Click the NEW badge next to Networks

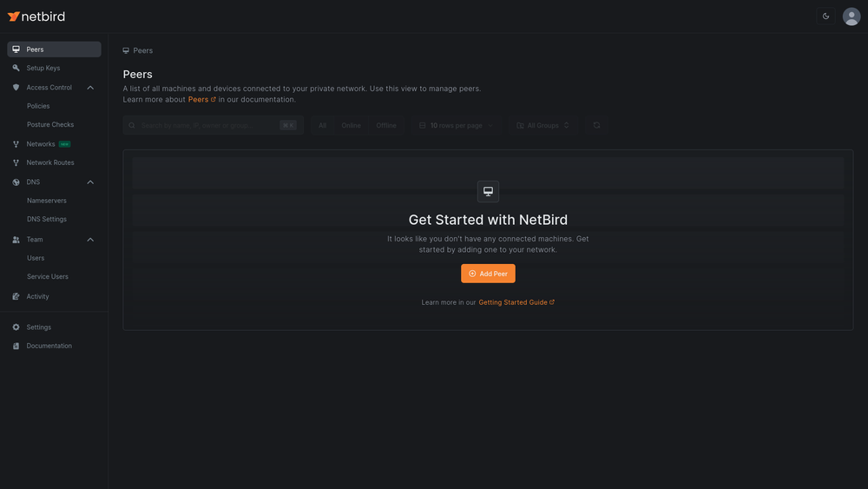click(65, 144)
